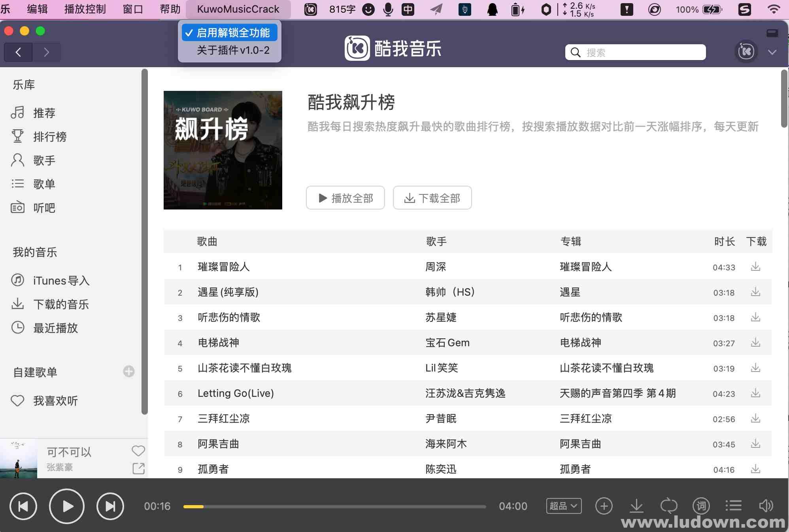Skip to next track

point(110,506)
